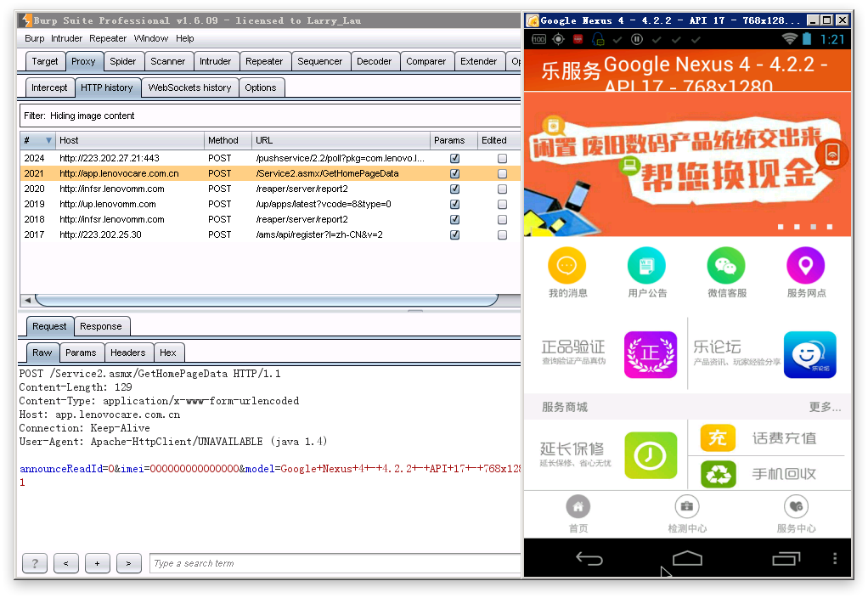Tap the 延长保修 green clock icon
Image resolution: width=868 pixels, height=598 pixels.
(651, 455)
